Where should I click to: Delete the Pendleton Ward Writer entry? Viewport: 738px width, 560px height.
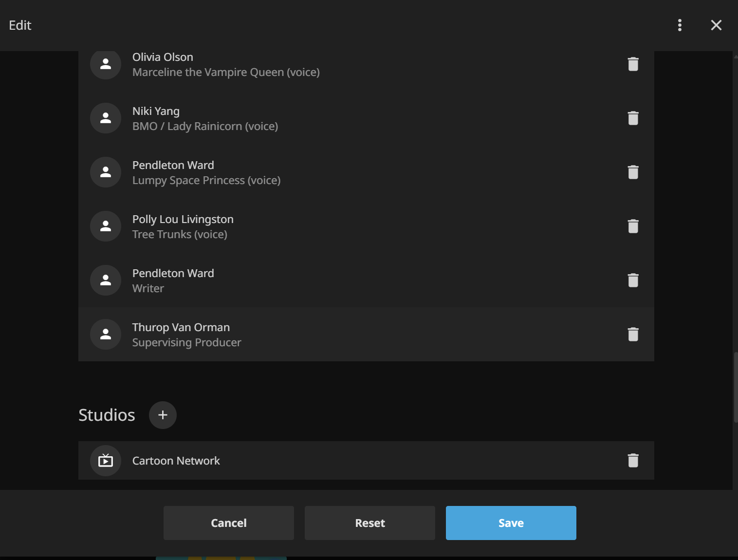(633, 280)
